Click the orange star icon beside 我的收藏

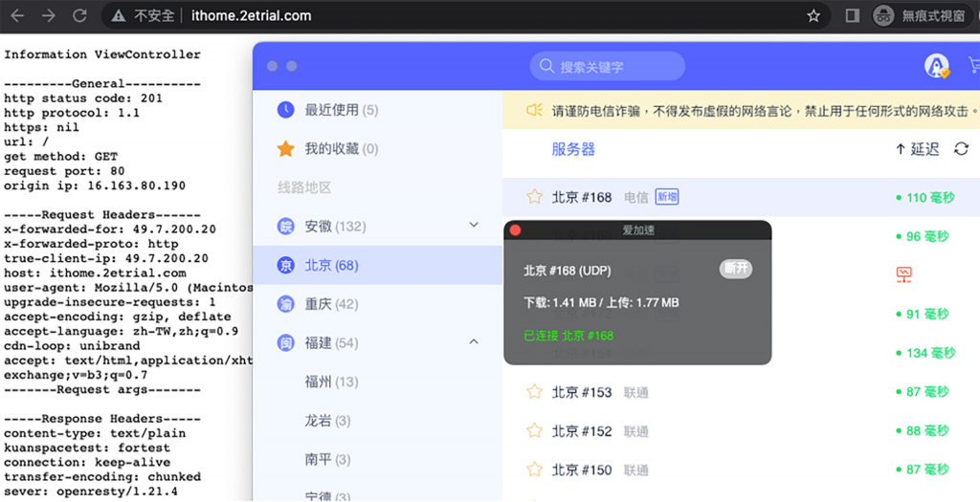[285, 148]
